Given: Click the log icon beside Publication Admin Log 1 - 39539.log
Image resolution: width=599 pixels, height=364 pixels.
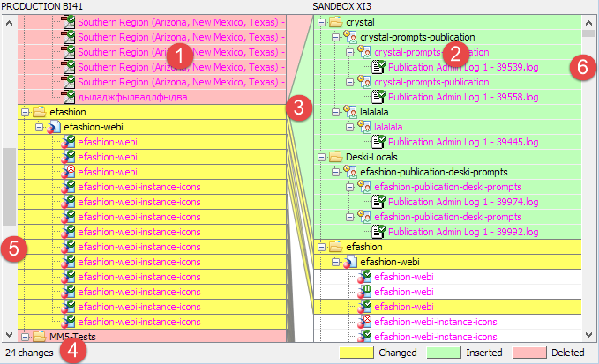Looking at the screenshot, I should tap(378, 67).
